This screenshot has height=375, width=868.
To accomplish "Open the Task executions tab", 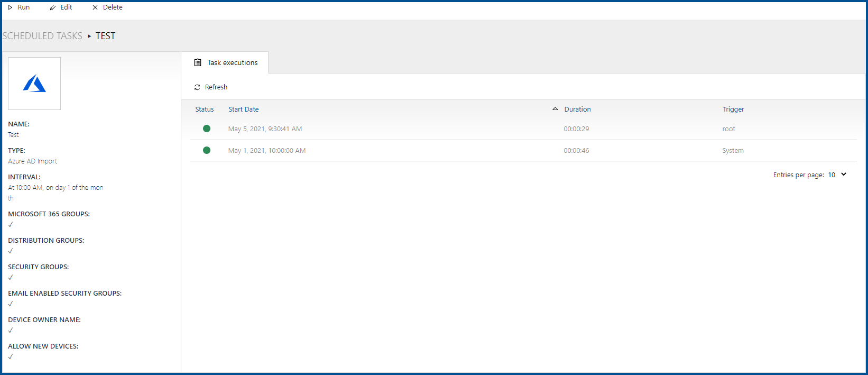I will pyautogui.click(x=226, y=62).
